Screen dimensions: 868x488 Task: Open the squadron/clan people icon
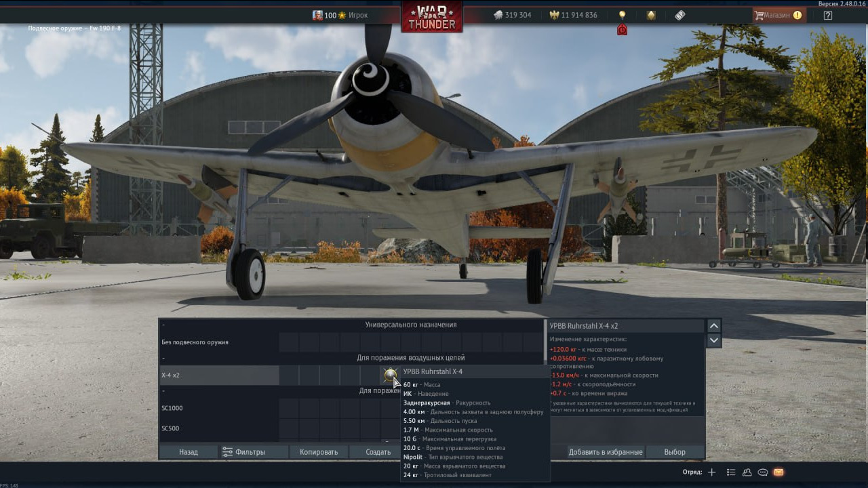(x=747, y=472)
